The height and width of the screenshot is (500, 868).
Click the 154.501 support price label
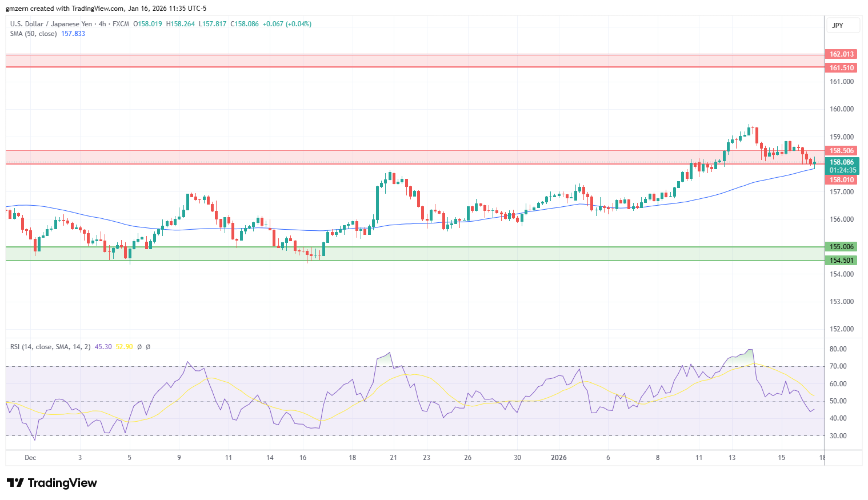click(842, 261)
